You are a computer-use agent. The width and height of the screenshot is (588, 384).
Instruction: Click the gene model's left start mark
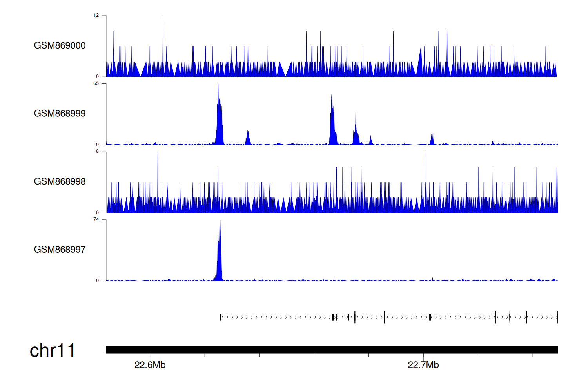click(x=220, y=317)
